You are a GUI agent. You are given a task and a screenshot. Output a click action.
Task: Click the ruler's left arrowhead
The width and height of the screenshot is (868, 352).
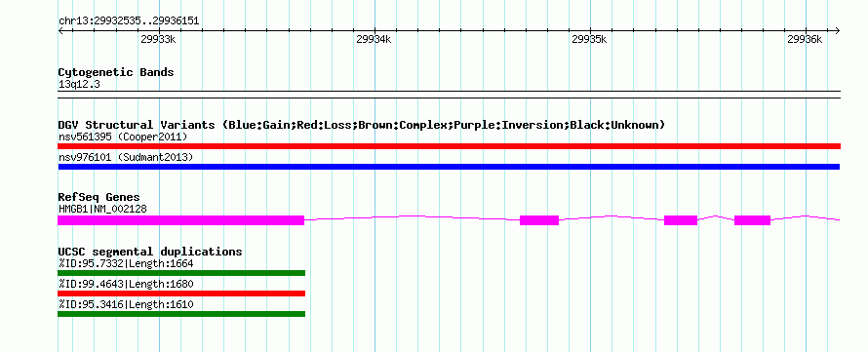60,31
